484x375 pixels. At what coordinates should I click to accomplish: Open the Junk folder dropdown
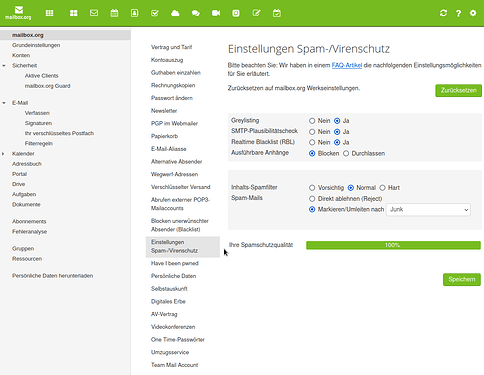428,210
